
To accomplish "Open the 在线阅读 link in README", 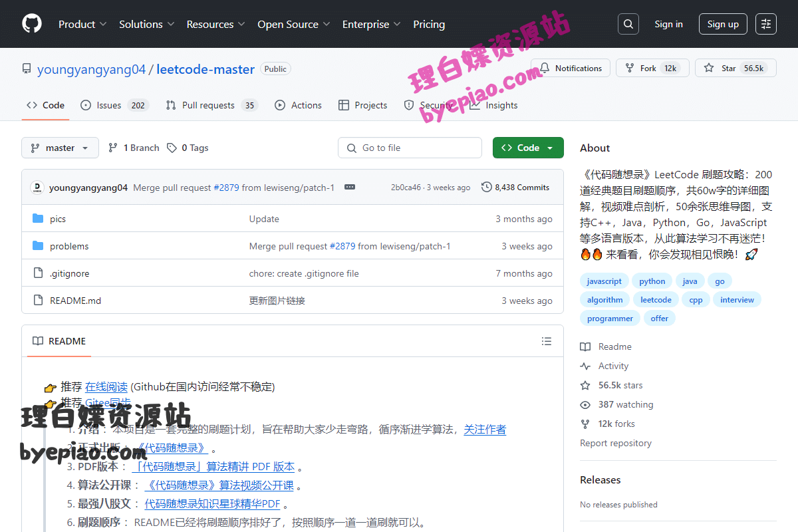I will (x=106, y=386).
